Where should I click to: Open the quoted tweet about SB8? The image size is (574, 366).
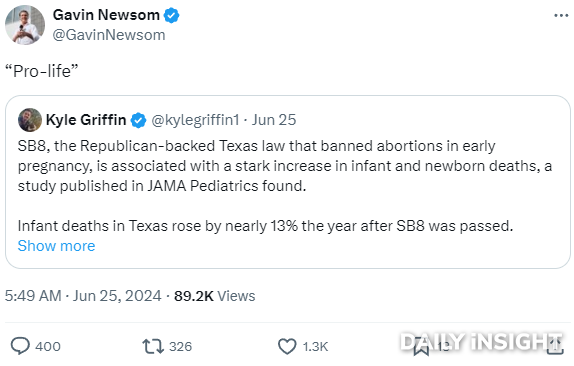[x=288, y=182]
